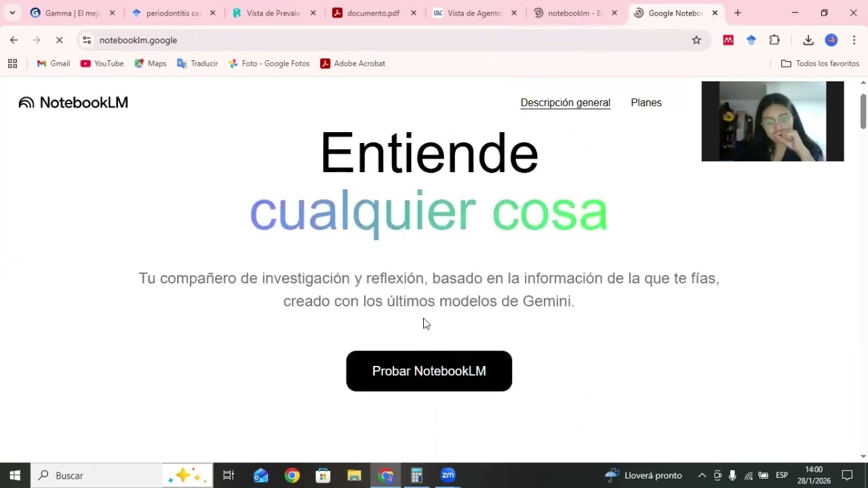Open the clock showing 14:00
This screenshot has height=488, width=868.
(814, 475)
